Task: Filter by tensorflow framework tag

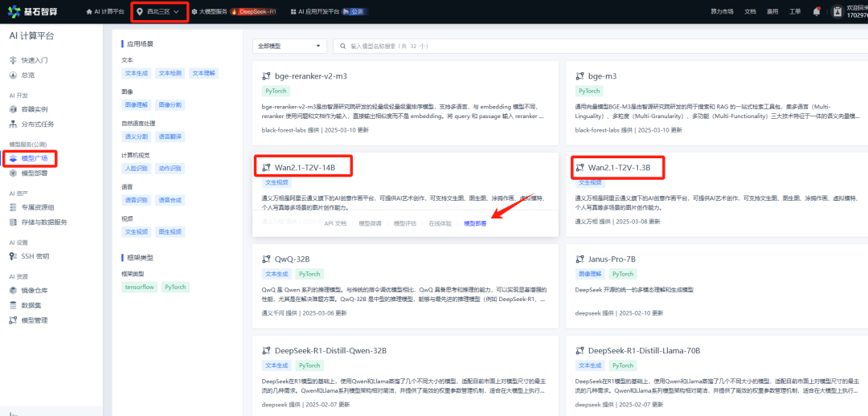Action: pos(140,288)
